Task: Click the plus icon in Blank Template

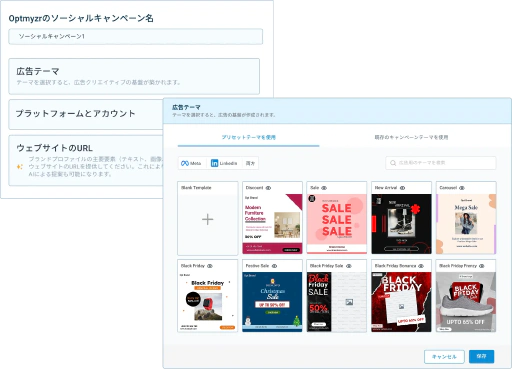Action: (x=208, y=219)
